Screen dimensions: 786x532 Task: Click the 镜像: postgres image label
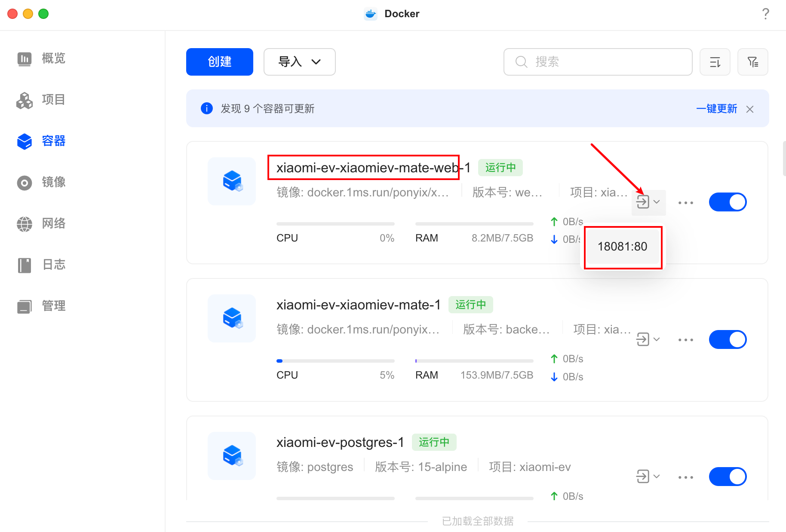pyautogui.click(x=315, y=467)
